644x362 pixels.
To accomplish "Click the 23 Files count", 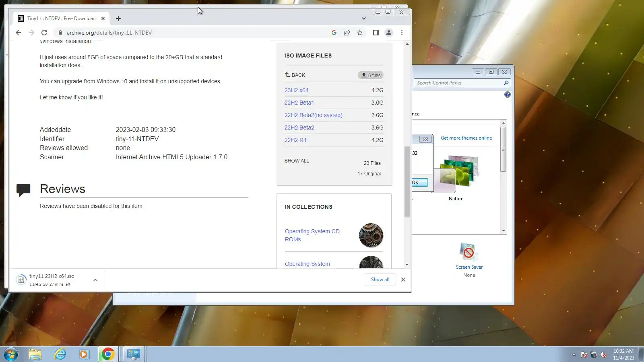I will point(372,163).
